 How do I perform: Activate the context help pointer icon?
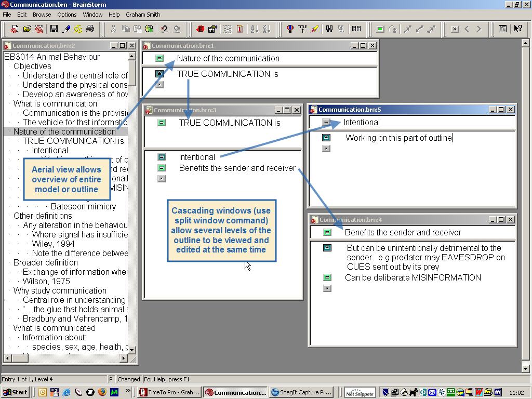[518, 29]
